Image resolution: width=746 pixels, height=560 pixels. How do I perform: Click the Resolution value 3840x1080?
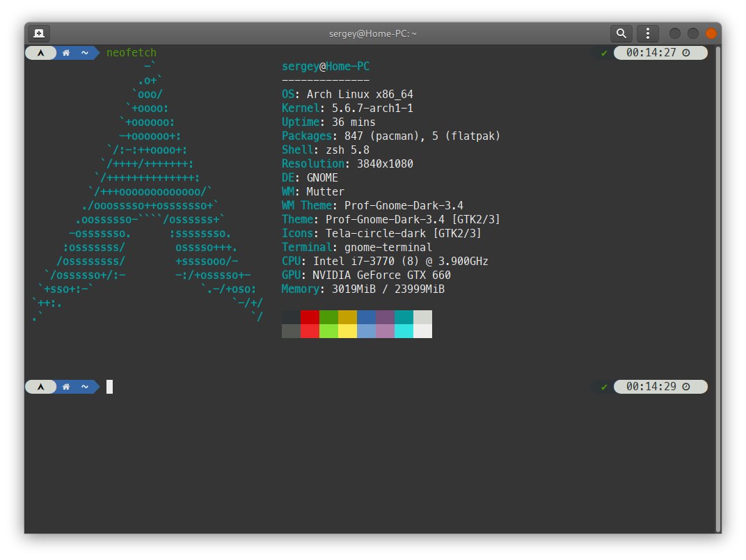click(385, 163)
